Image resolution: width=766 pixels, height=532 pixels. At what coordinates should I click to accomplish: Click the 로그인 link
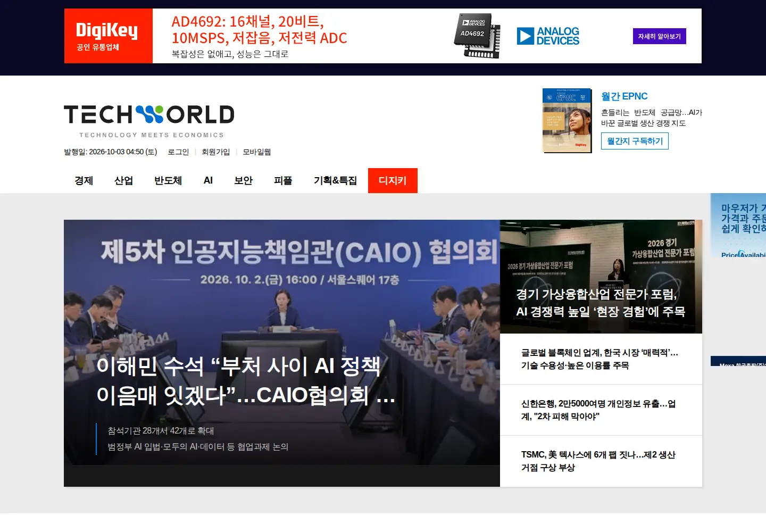pos(178,152)
